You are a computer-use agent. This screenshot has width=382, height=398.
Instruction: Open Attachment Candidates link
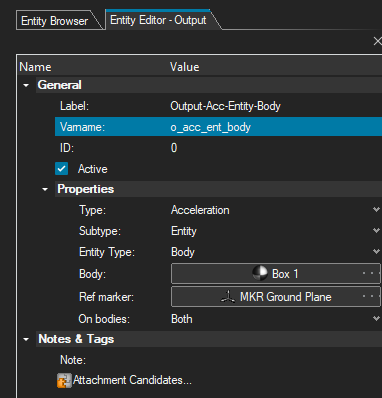point(132,380)
